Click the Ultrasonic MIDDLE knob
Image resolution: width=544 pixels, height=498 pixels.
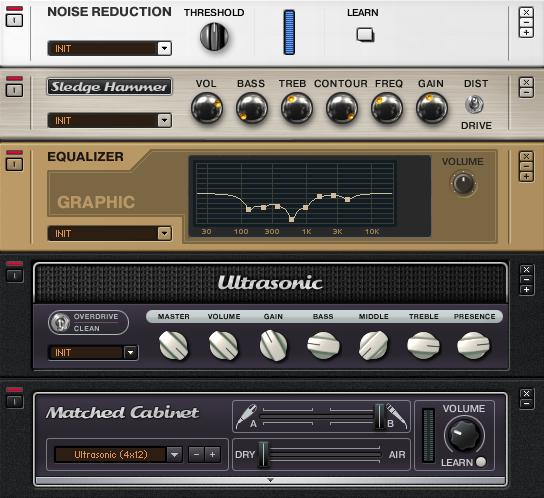coord(374,345)
